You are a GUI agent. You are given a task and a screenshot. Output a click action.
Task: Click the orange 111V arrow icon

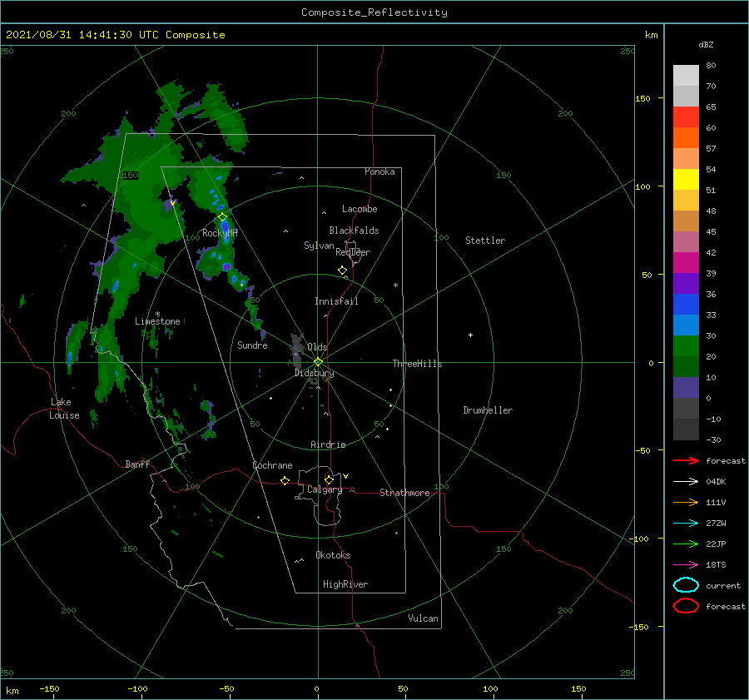686,502
